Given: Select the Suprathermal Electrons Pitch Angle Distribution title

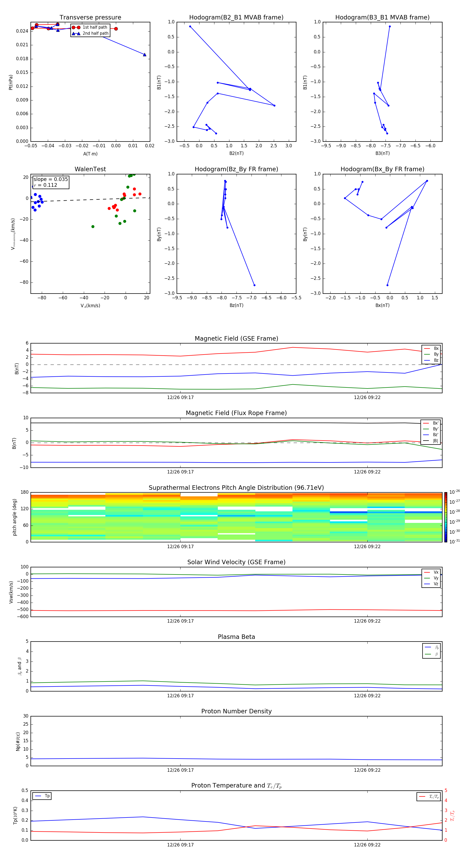Looking at the screenshot, I should pos(236,488).
